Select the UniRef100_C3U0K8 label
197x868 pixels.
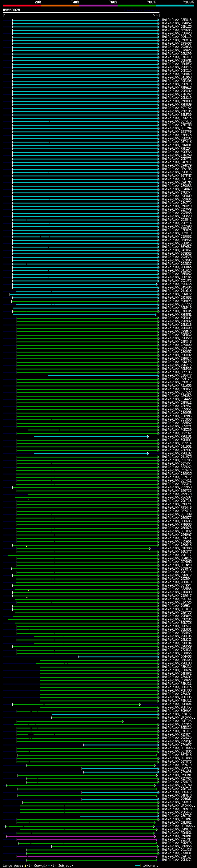[x=177, y=34]
